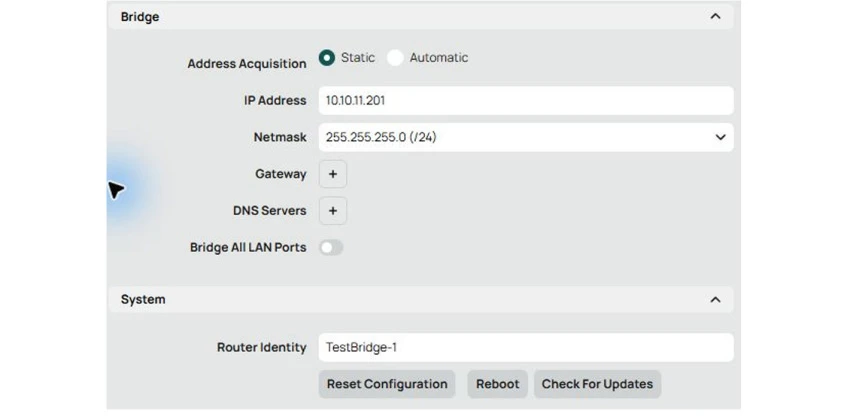Click the Address Acquisition label
Image resolution: width=850 pixels, height=416 pixels.
click(x=247, y=63)
